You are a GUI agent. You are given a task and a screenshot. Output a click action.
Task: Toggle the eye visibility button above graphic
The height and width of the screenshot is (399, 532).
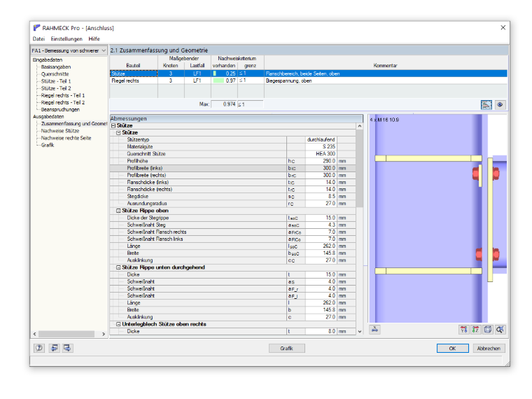point(500,105)
